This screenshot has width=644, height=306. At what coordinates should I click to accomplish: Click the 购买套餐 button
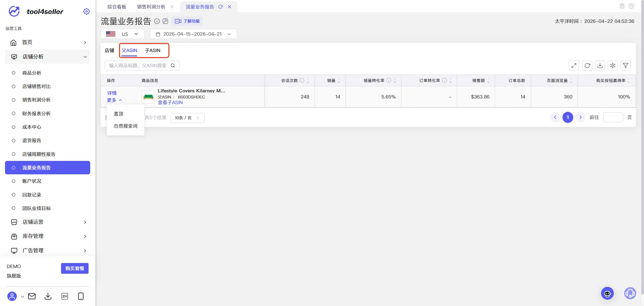75,268
